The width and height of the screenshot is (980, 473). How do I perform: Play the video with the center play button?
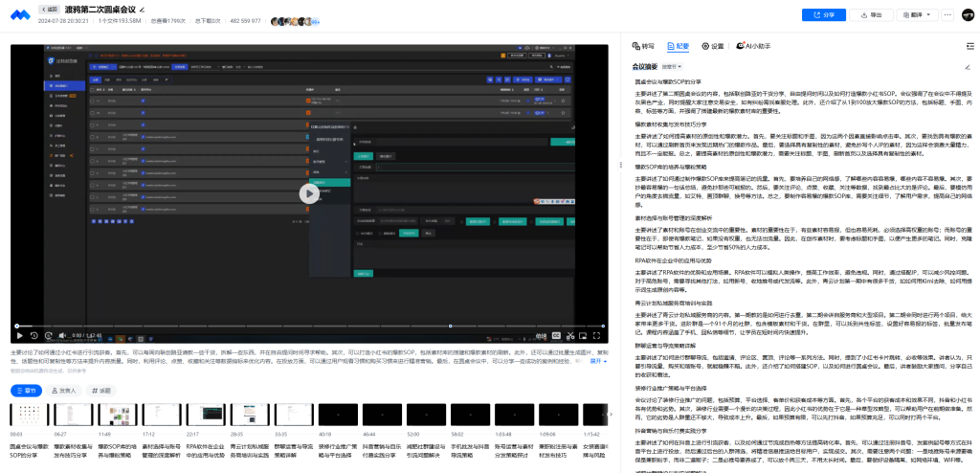click(x=309, y=193)
